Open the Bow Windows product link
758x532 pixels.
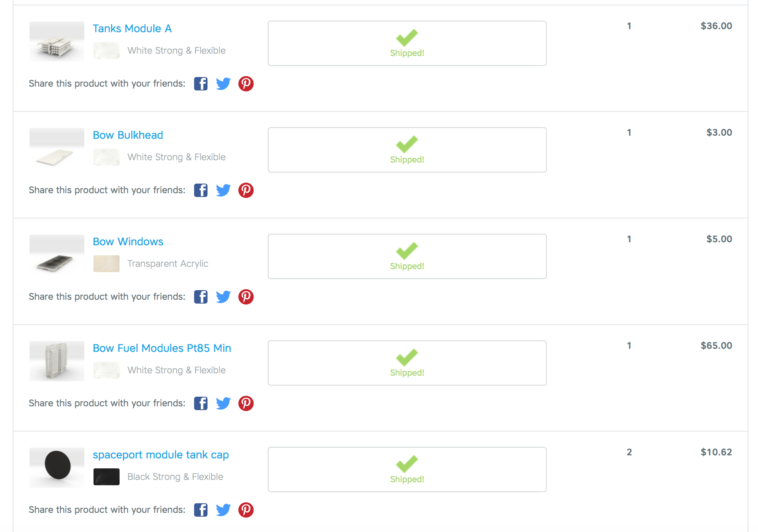click(128, 241)
